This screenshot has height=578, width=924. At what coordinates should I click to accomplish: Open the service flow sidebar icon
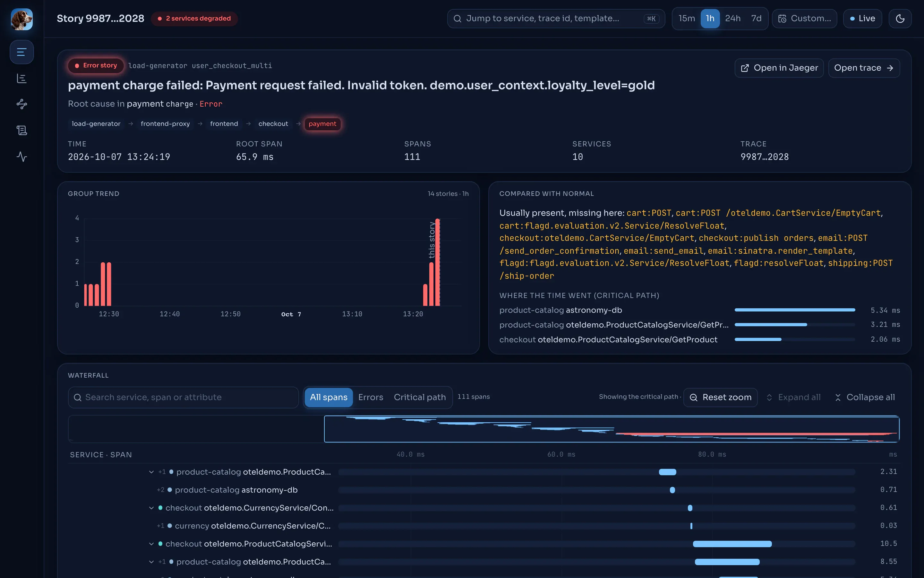[22, 104]
